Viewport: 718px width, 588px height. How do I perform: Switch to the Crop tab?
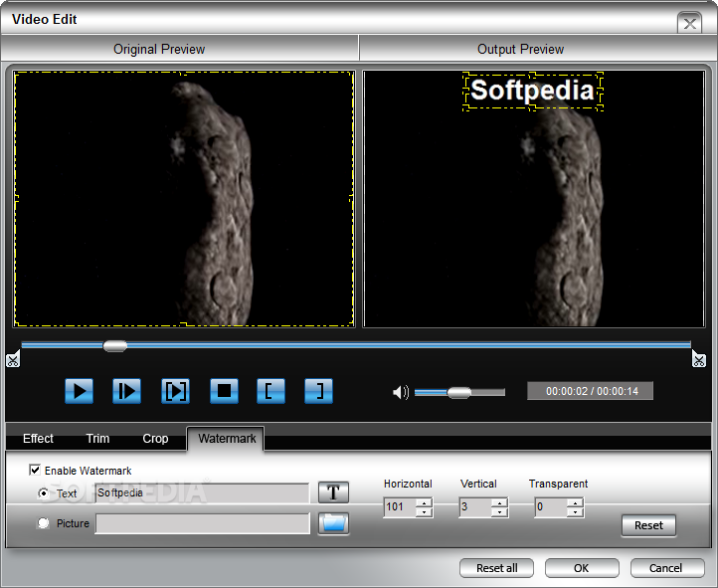pyautogui.click(x=155, y=439)
